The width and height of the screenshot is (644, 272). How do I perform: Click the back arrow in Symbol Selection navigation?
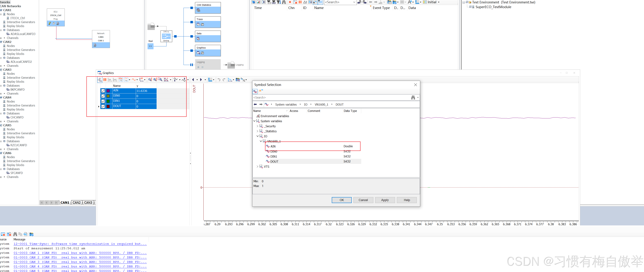point(255,104)
